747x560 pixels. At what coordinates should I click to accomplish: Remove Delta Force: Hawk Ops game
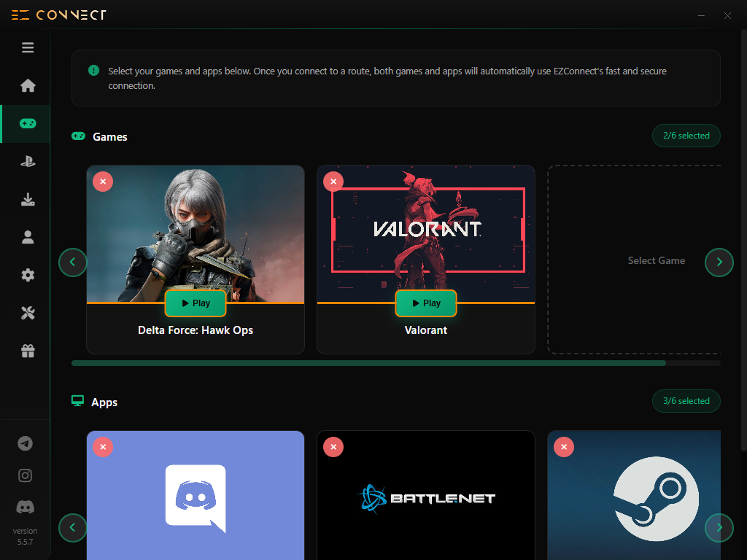(x=103, y=182)
